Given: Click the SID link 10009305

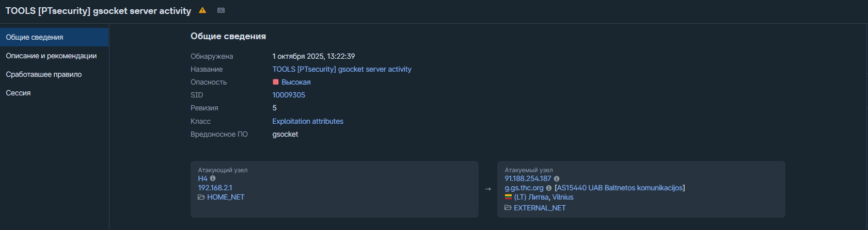Looking at the screenshot, I should [289, 95].
